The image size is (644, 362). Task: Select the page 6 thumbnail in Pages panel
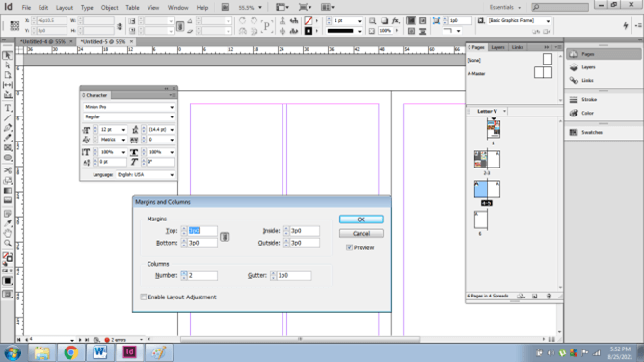point(480,220)
